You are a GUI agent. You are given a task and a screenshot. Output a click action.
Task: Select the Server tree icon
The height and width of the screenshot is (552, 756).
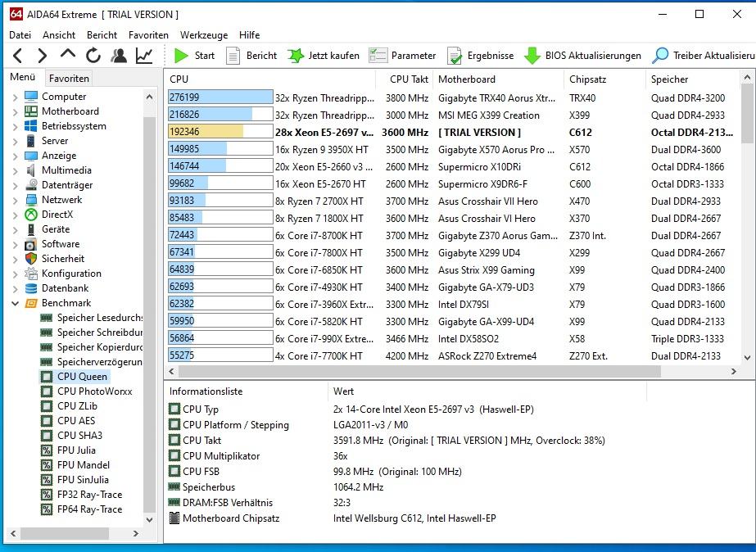(x=31, y=141)
